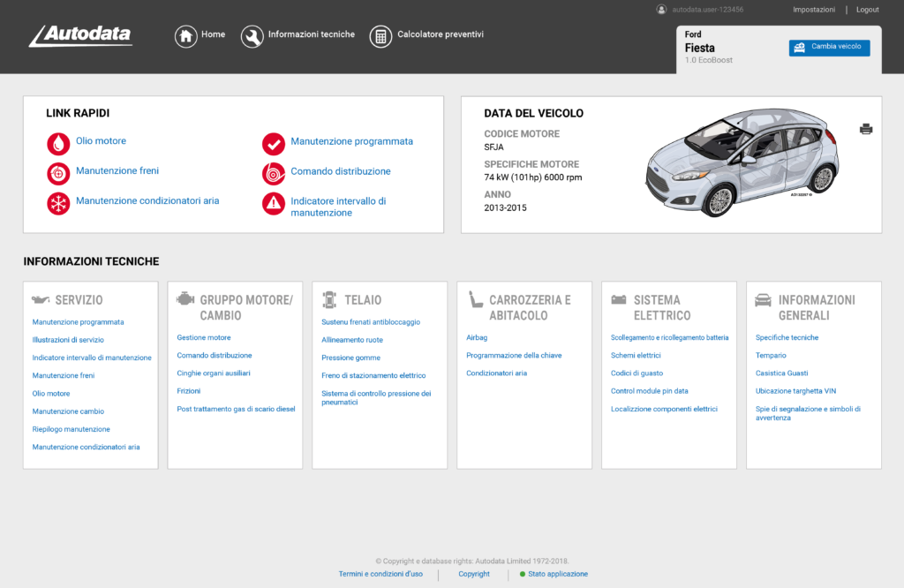The height and width of the screenshot is (588, 904).
Task: Click the red checkmark scheduled maintenance icon
Action: coord(274,143)
